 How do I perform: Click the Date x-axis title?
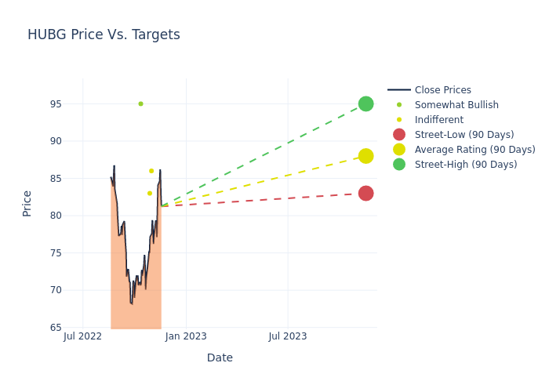pyautogui.click(x=220, y=358)
